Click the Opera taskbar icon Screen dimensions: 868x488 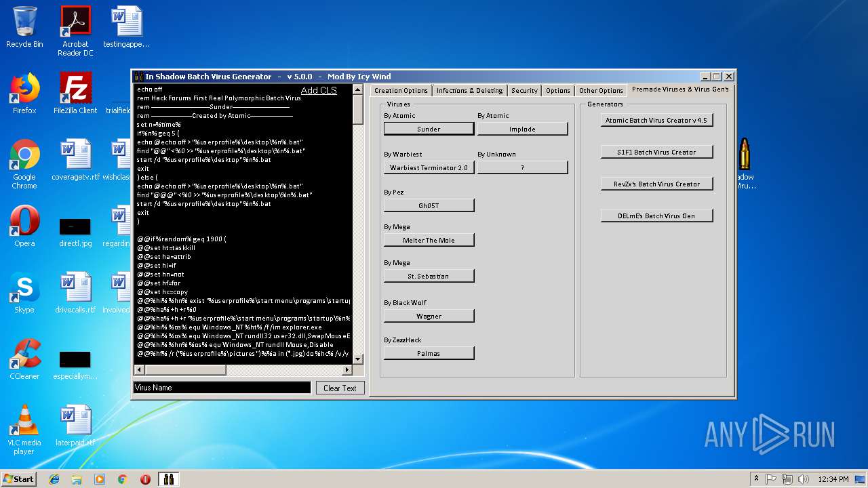145,479
